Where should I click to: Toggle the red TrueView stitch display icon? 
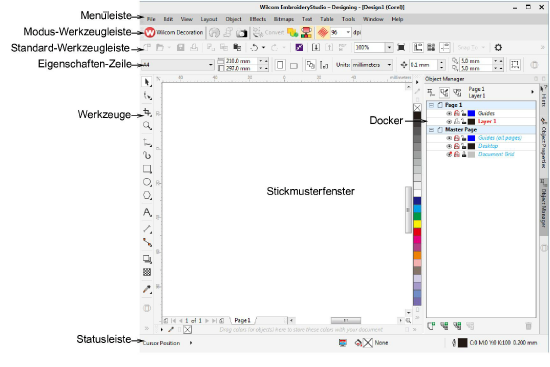[323, 33]
